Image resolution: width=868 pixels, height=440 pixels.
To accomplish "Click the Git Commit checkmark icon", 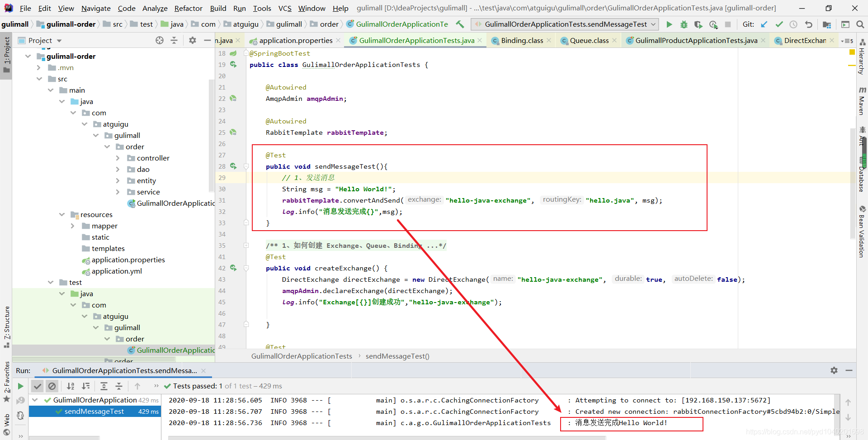I will [779, 24].
